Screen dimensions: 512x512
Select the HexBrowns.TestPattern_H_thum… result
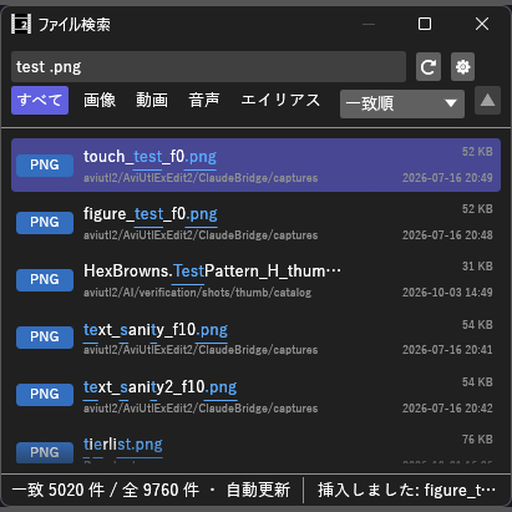tap(256, 280)
